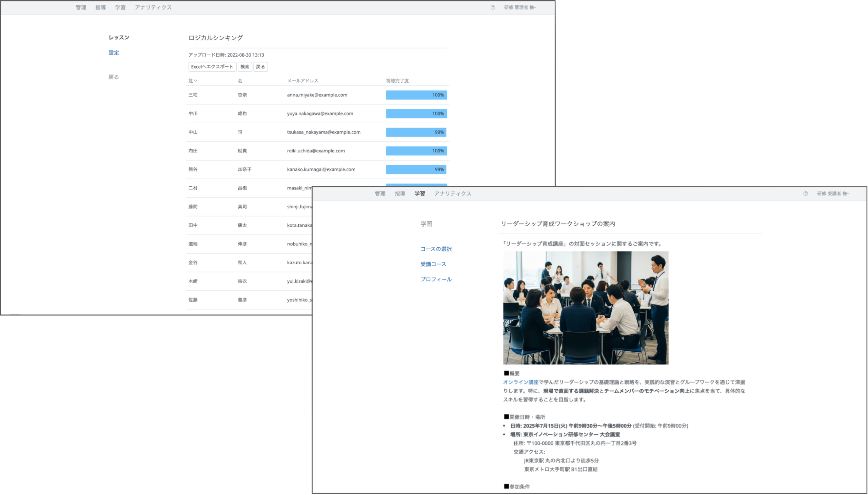Click the レッスン sidebar heading
The width and height of the screenshot is (868, 495).
coord(119,37)
